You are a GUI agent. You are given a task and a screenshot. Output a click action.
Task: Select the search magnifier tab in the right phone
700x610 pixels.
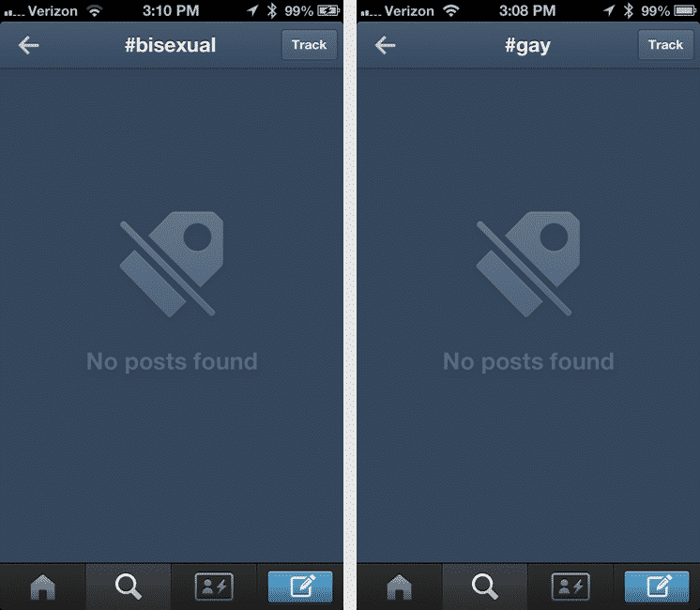485,587
